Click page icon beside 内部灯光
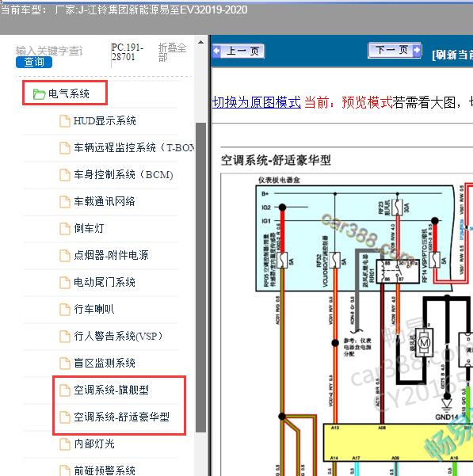Image resolution: width=473 pixels, height=476 pixels. coord(65,444)
